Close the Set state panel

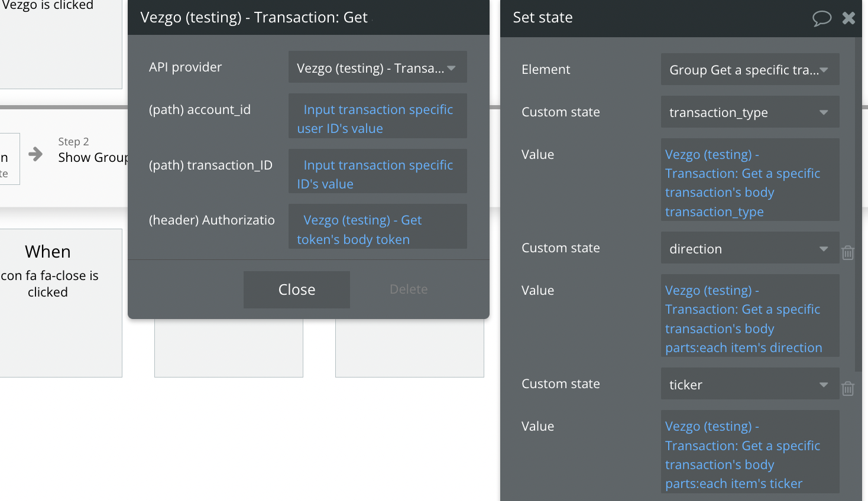[848, 18]
